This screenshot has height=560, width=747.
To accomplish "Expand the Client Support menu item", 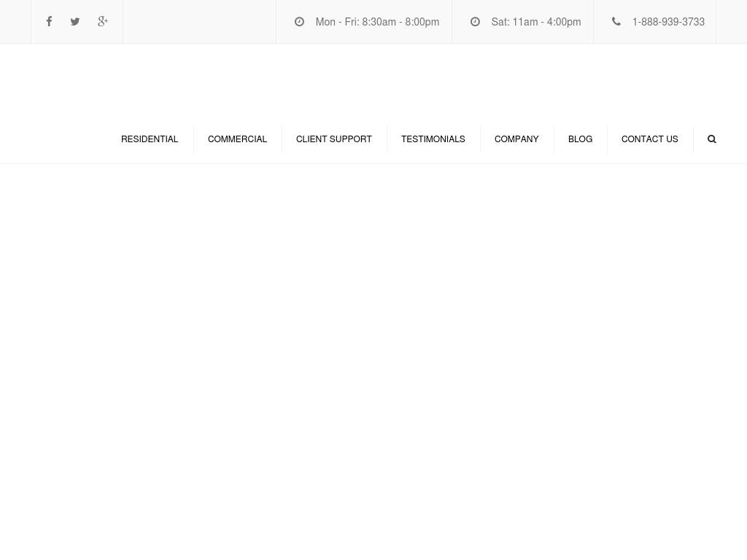I will (x=333, y=139).
